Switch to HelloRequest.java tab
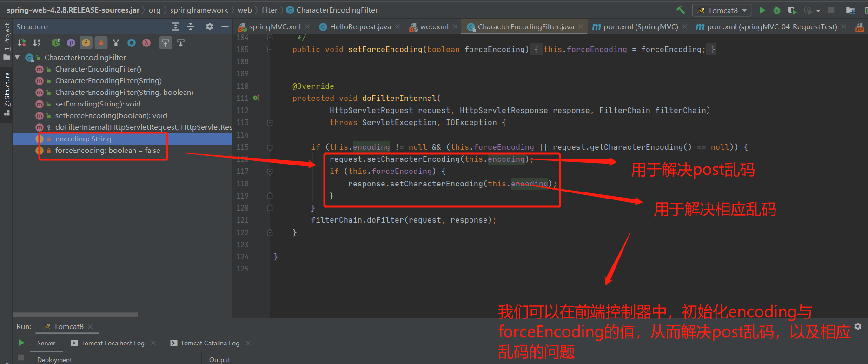 click(360, 26)
